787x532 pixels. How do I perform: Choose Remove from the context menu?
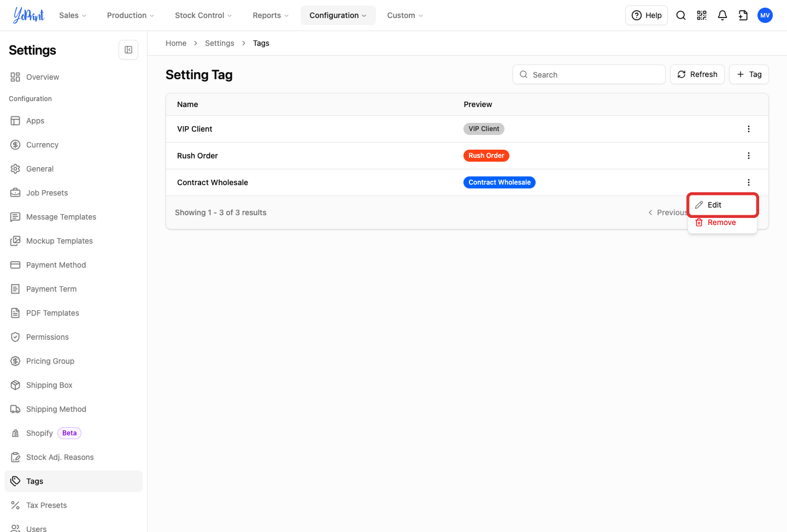click(723, 222)
